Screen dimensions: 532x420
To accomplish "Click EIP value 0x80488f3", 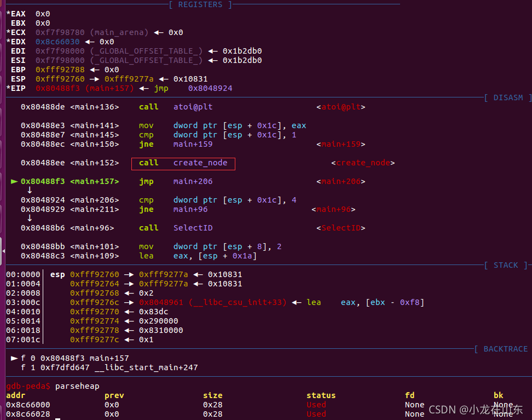I will 57,88.
